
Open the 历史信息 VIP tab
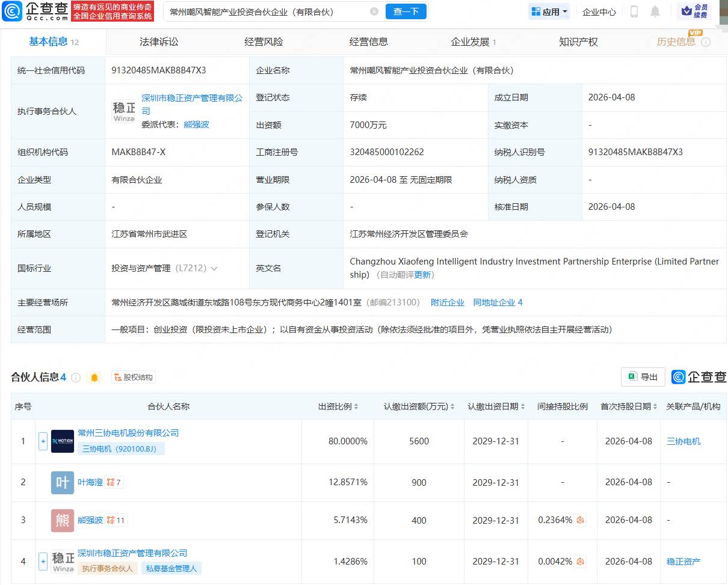676,41
